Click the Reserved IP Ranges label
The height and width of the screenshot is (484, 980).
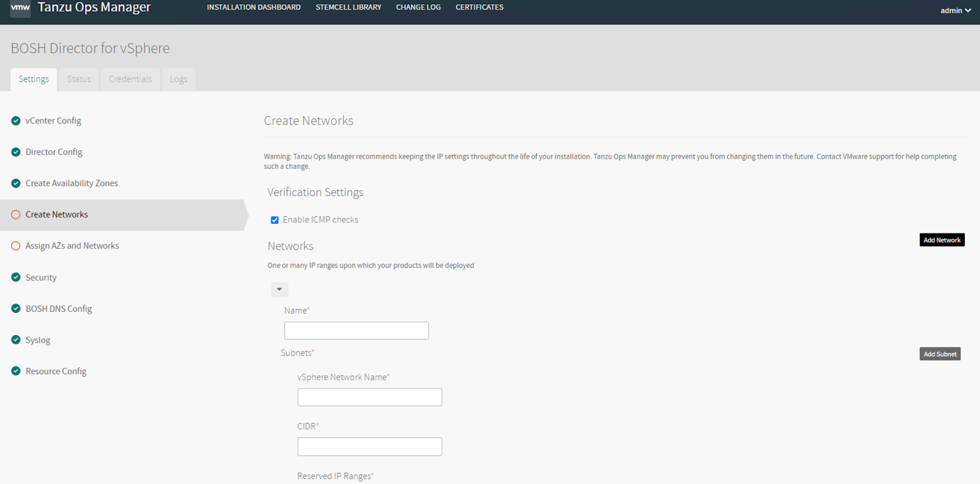[x=335, y=476]
